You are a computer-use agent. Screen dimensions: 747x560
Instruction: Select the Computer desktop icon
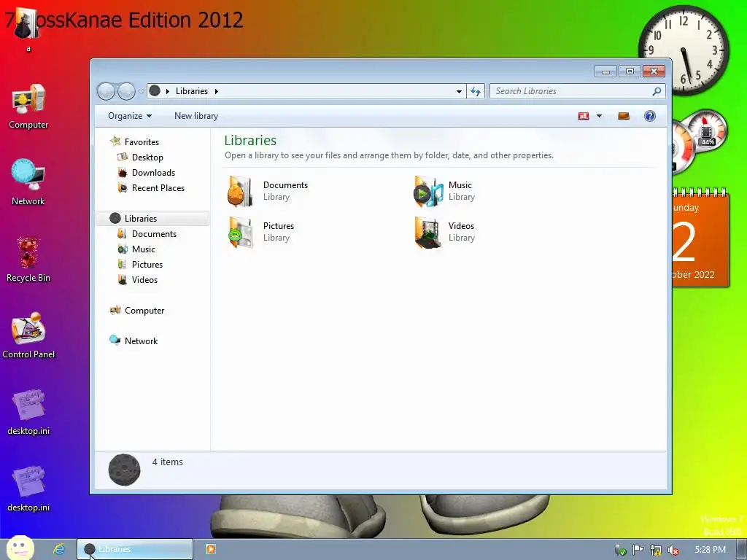click(28, 106)
